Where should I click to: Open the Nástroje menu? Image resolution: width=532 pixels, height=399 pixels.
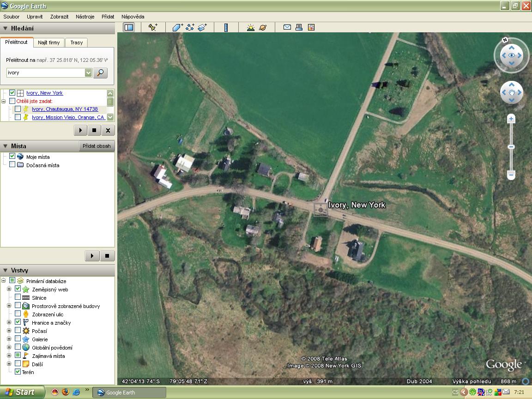pyautogui.click(x=85, y=17)
